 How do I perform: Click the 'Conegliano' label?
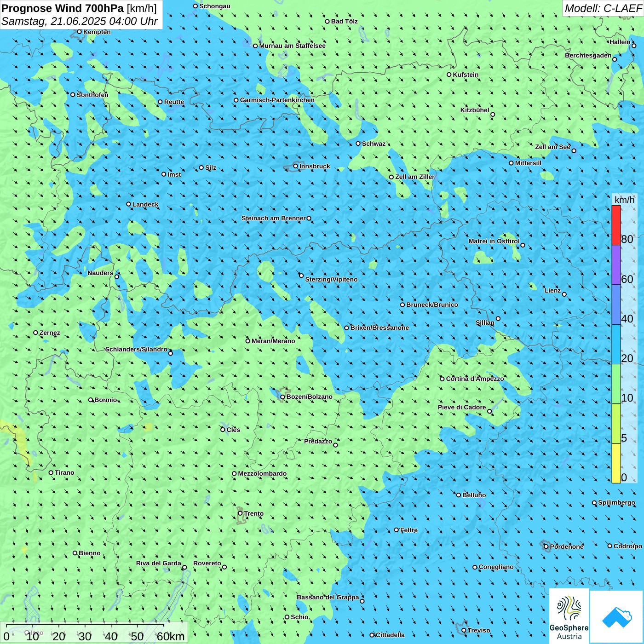(x=496, y=567)
